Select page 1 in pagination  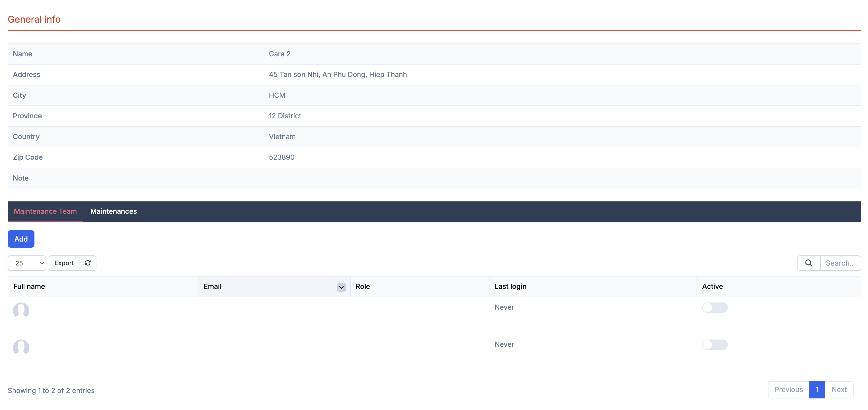(817, 389)
